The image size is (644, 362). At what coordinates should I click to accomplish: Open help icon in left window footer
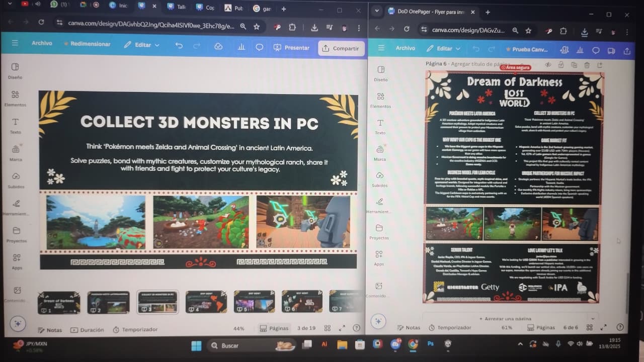tap(357, 328)
